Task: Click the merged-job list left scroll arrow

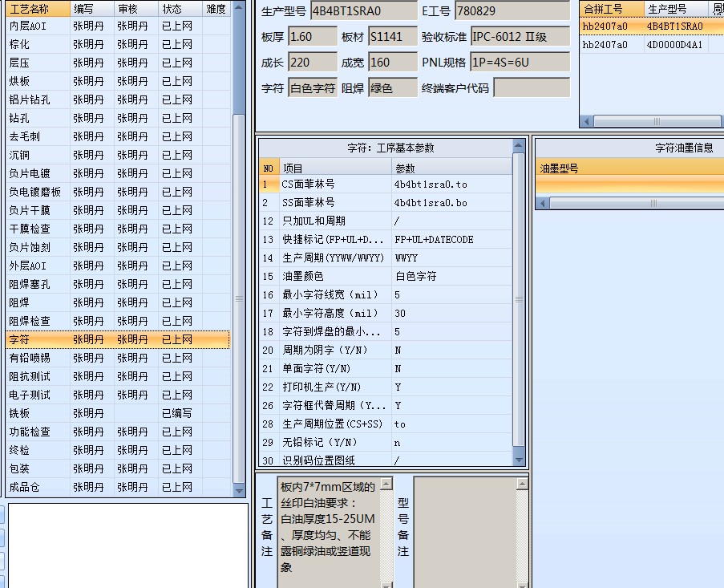Action: click(x=586, y=121)
